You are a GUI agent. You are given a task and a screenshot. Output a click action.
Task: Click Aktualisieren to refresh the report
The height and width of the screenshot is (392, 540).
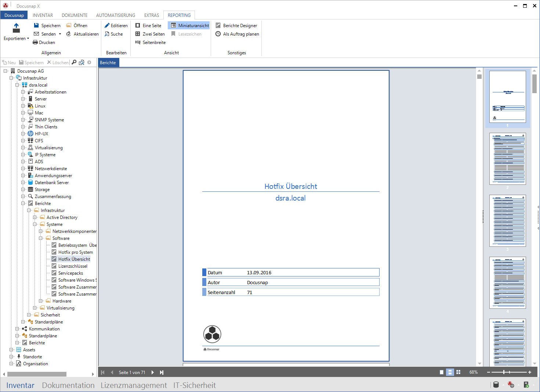83,34
